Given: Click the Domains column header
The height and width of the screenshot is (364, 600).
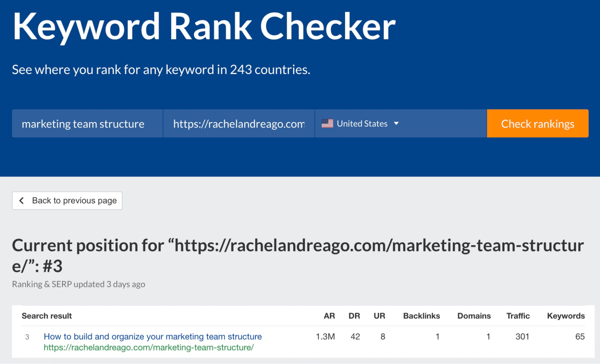Looking at the screenshot, I should pyautogui.click(x=474, y=316).
